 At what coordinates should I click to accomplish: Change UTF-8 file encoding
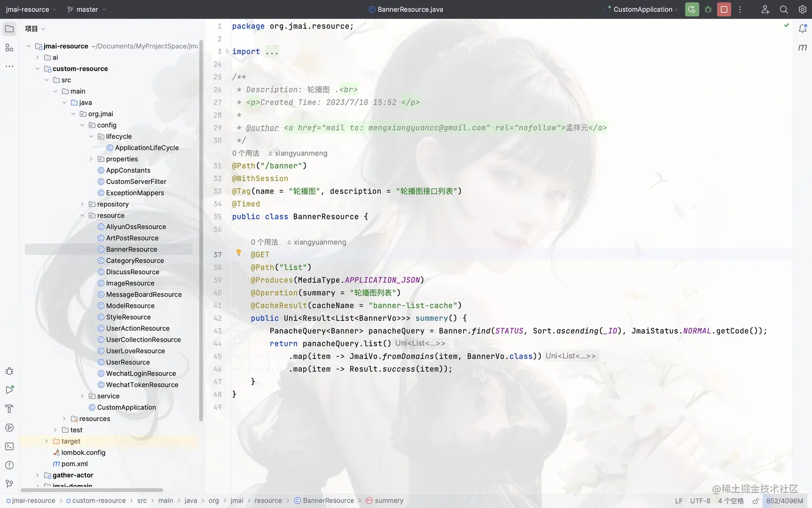pyautogui.click(x=700, y=500)
